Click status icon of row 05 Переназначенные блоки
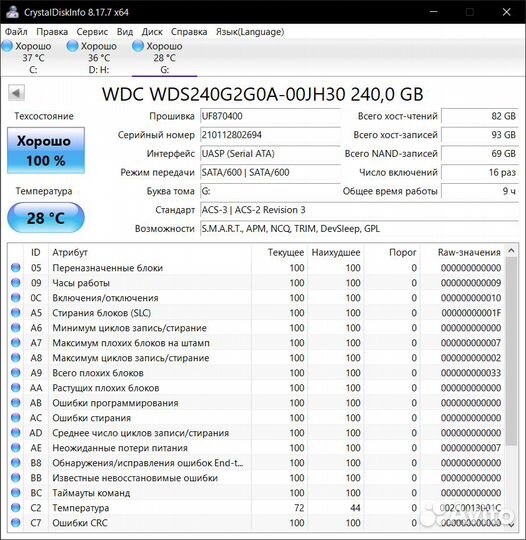Viewport: 526px width, 540px height. coord(16,268)
